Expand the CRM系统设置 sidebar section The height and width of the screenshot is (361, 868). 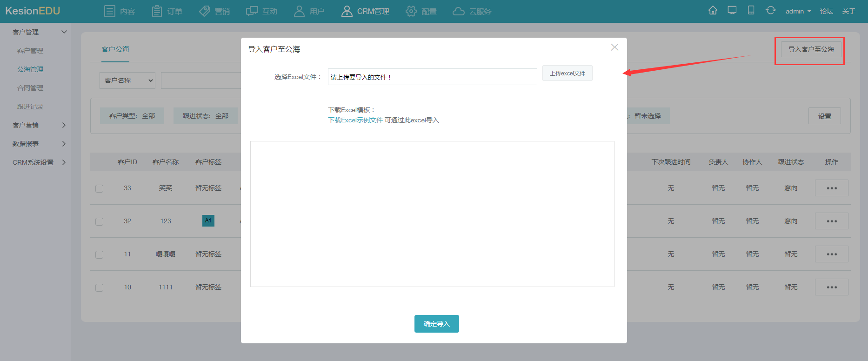(64, 162)
